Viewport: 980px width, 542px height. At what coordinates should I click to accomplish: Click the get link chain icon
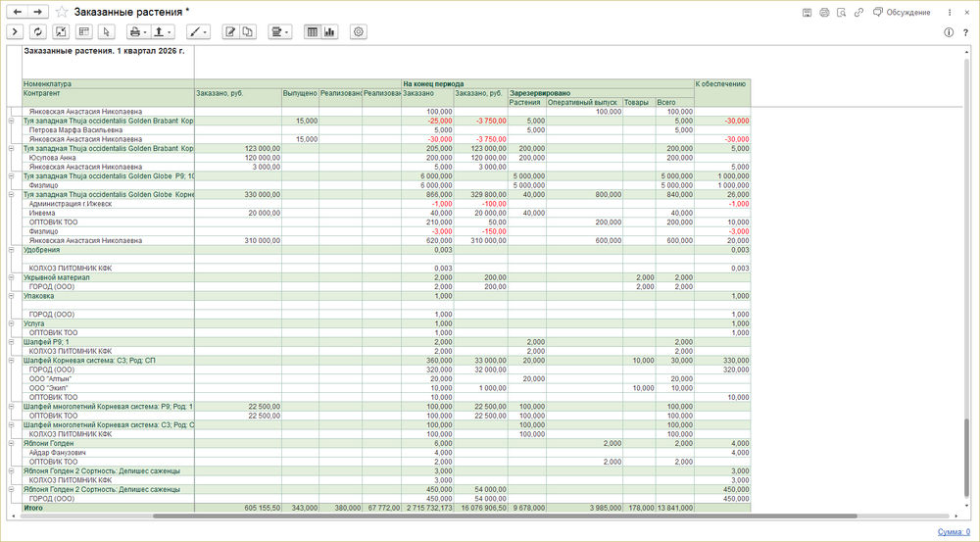(x=858, y=13)
